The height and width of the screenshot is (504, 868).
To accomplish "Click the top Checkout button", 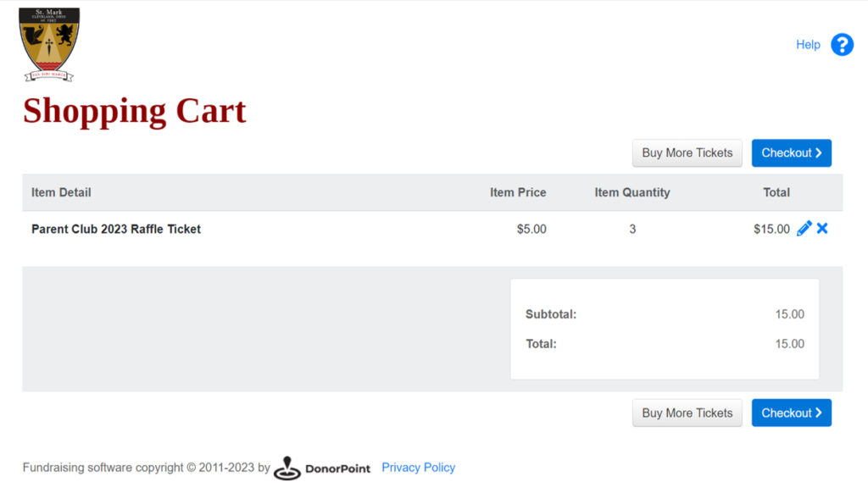I will (x=791, y=152).
